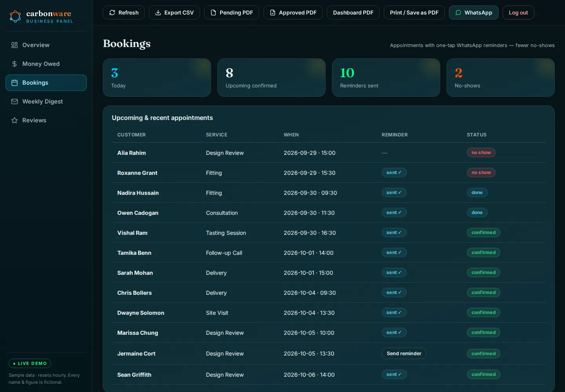Click the download icon on Export CSV
Viewport: 565px width, 392px height.
pyautogui.click(x=158, y=13)
